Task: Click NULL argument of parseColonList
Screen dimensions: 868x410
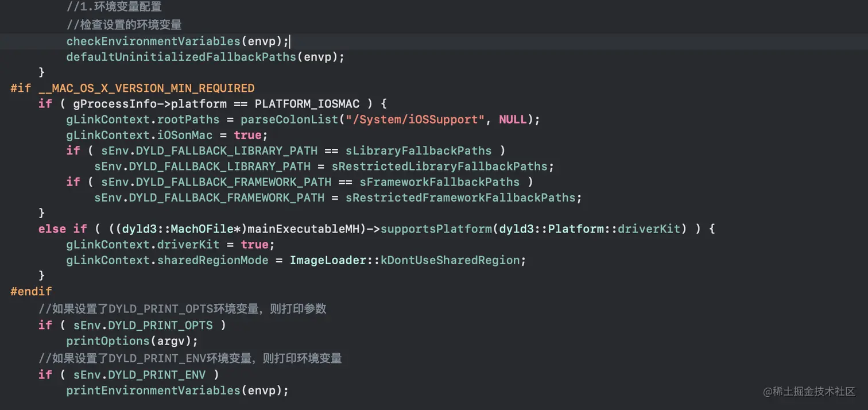Action: [x=513, y=119]
